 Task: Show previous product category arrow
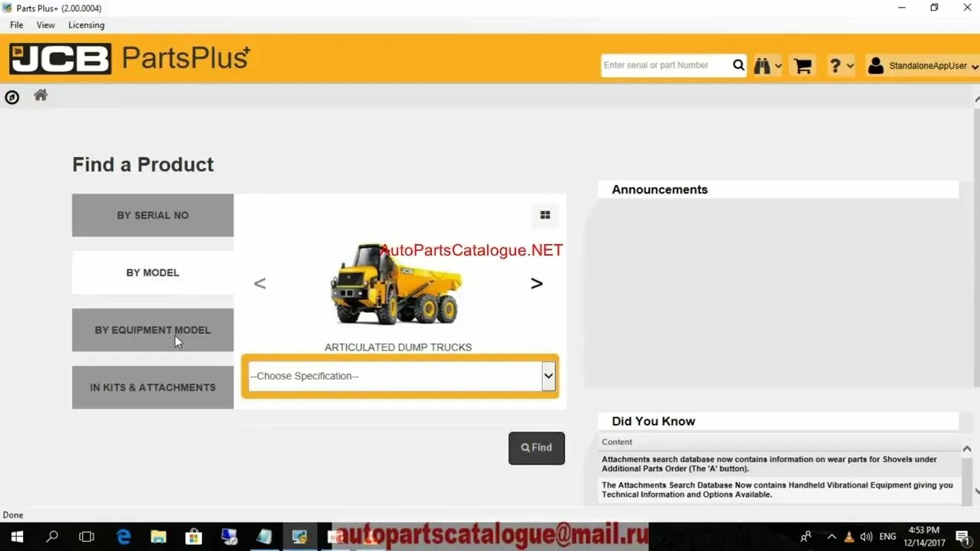[260, 283]
